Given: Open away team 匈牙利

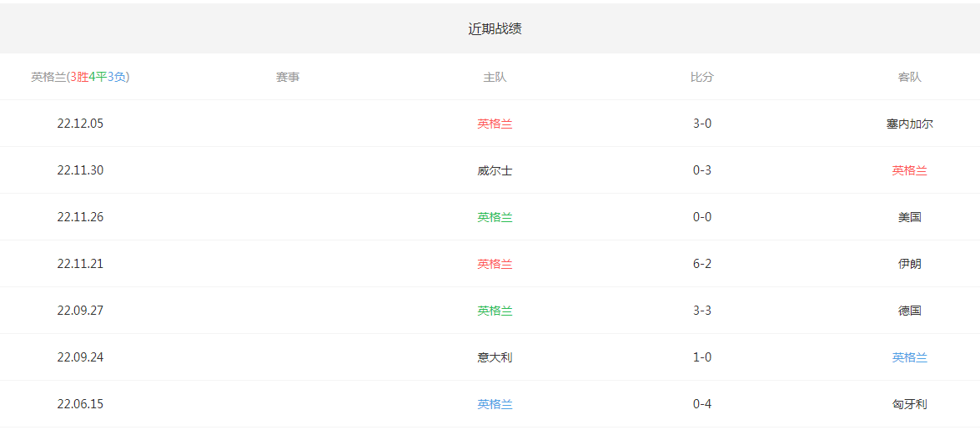Looking at the screenshot, I should (x=909, y=404).
